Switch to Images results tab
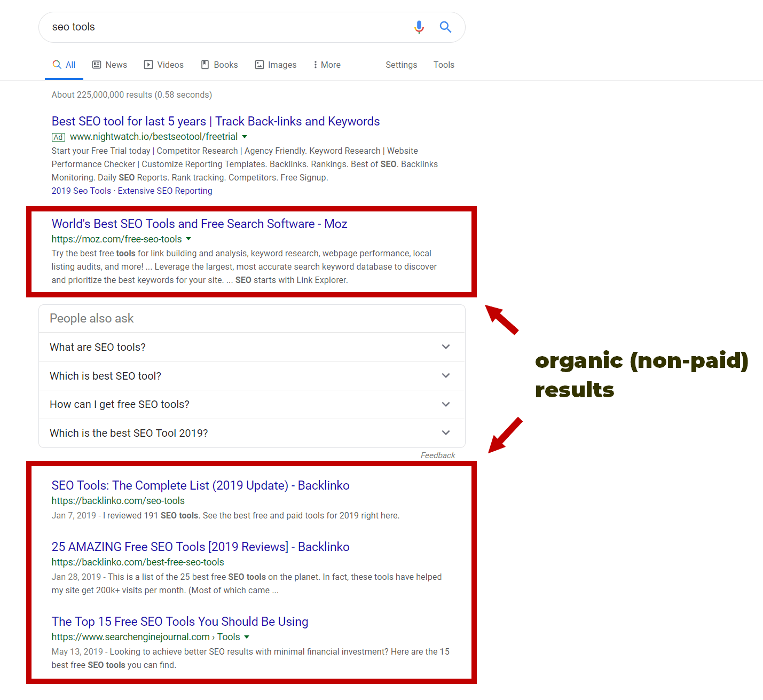 [x=276, y=65]
